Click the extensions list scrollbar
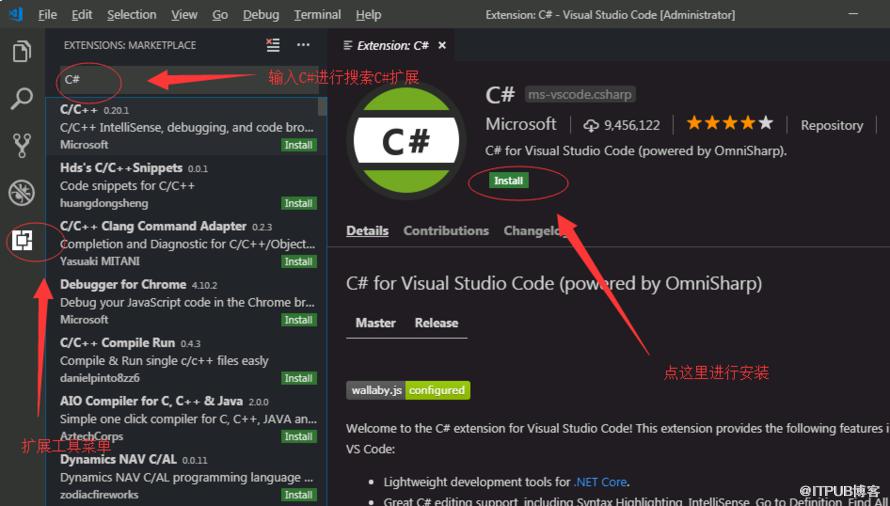The image size is (890, 506). tap(322, 107)
